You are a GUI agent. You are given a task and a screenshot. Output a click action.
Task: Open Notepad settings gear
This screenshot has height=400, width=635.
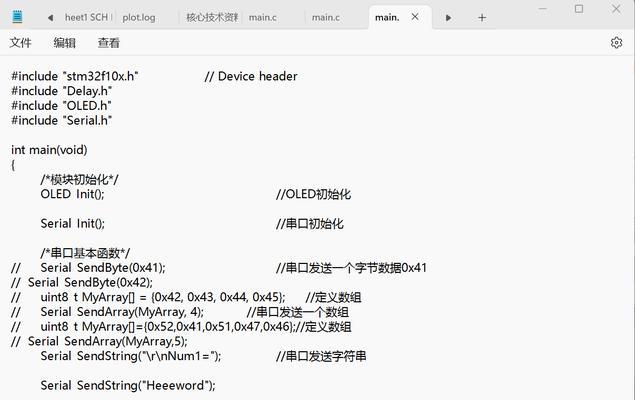point(616,43)
